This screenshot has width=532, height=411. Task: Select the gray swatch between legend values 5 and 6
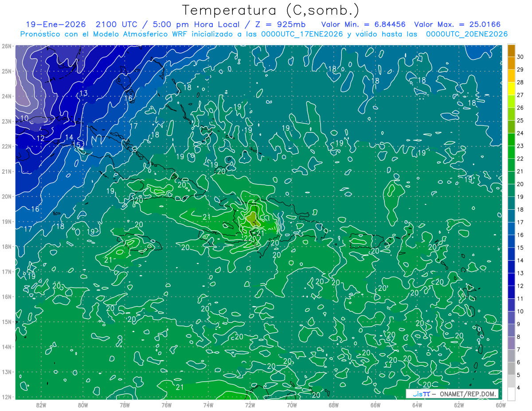pos(511,369)
